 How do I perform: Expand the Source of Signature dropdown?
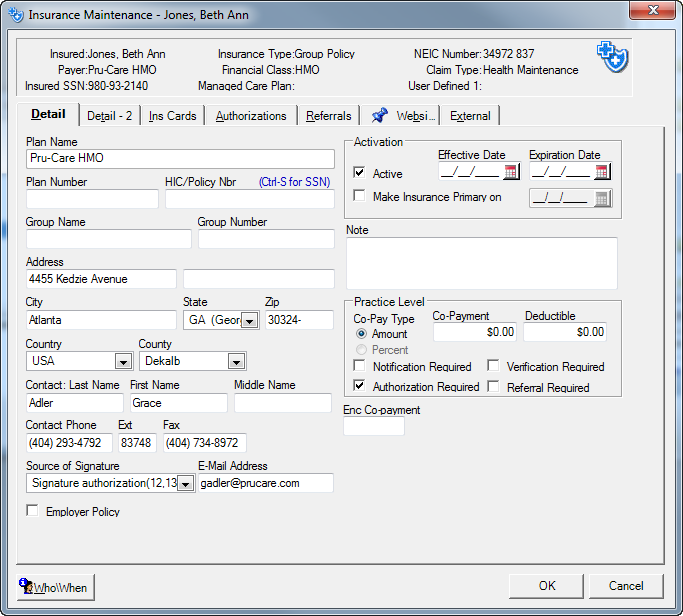point(184,484)
